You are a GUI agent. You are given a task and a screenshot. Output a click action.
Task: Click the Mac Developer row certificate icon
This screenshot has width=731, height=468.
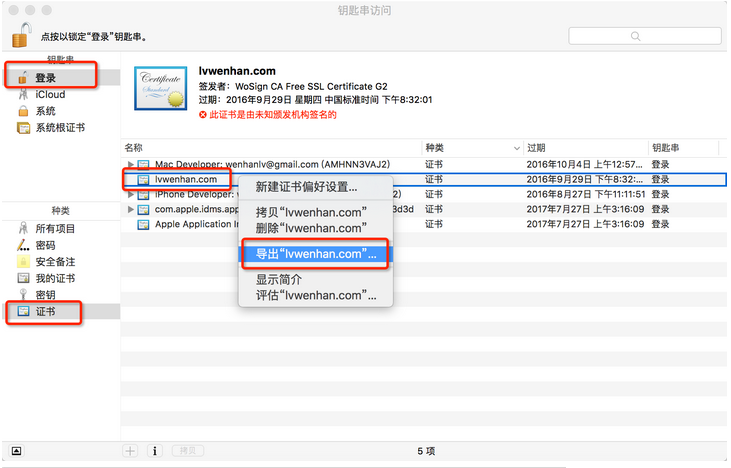point(143,165)
